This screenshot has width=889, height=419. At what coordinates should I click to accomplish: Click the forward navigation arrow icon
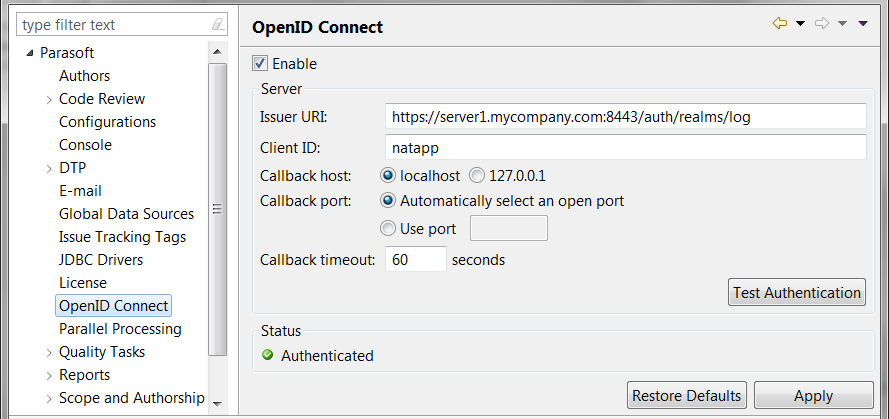pyautogui.click(x=822, y=24)
